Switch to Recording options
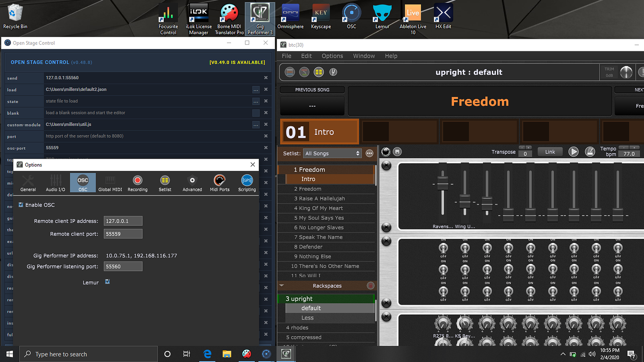The width and height of the screenshot is (644, 362). (x=137, y=183)
